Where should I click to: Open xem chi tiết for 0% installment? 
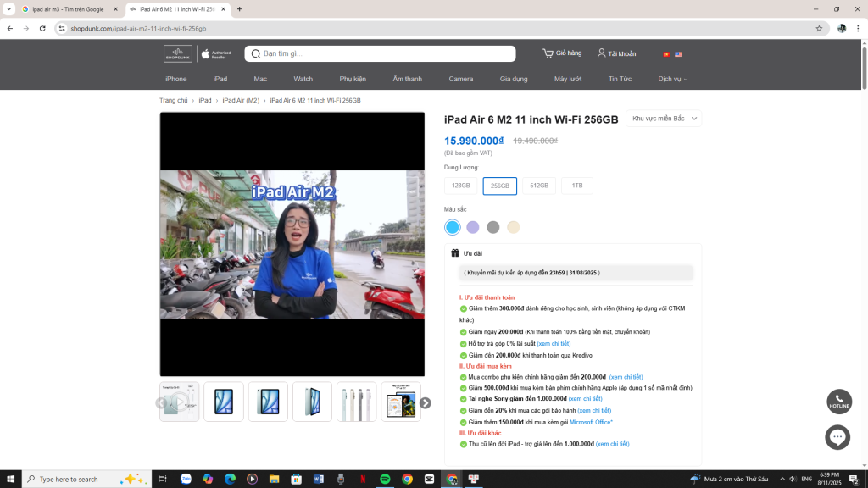554,344
